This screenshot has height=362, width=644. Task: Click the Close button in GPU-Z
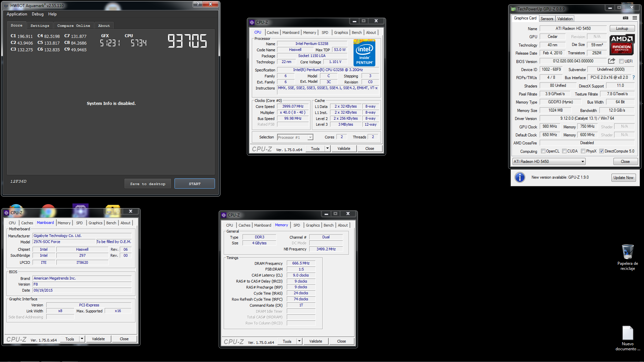click(x=625, y=162)
